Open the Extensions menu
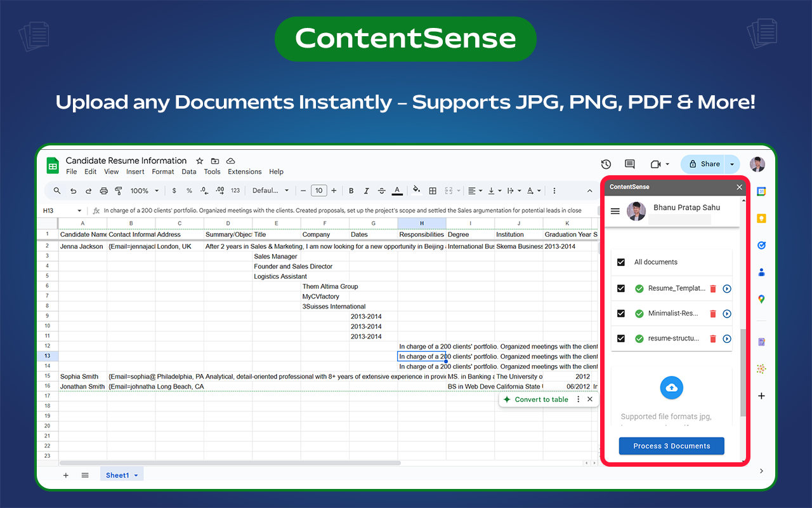The image size is (812, 508). (245, 171)
